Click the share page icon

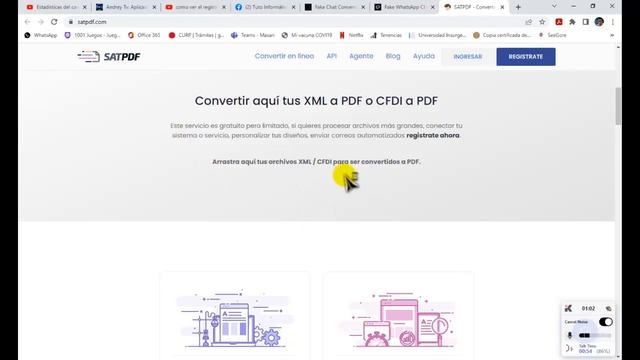[x=529, y=22]
